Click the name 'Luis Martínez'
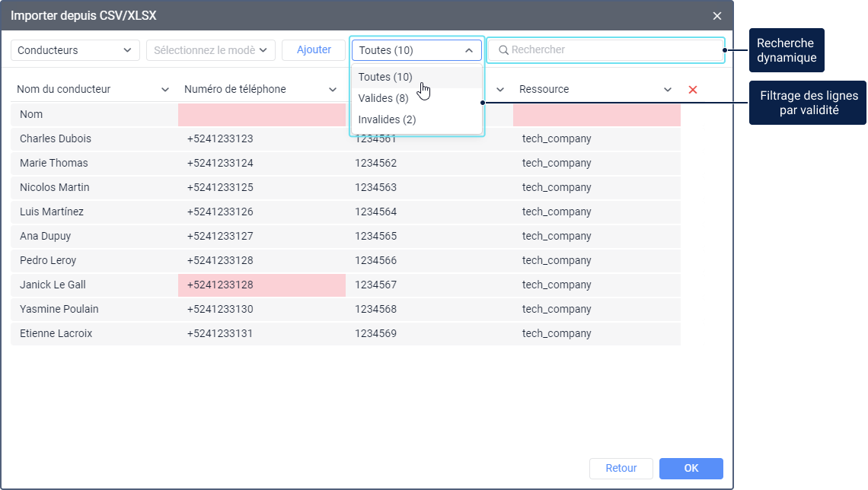868x490 pixels. 52,212
